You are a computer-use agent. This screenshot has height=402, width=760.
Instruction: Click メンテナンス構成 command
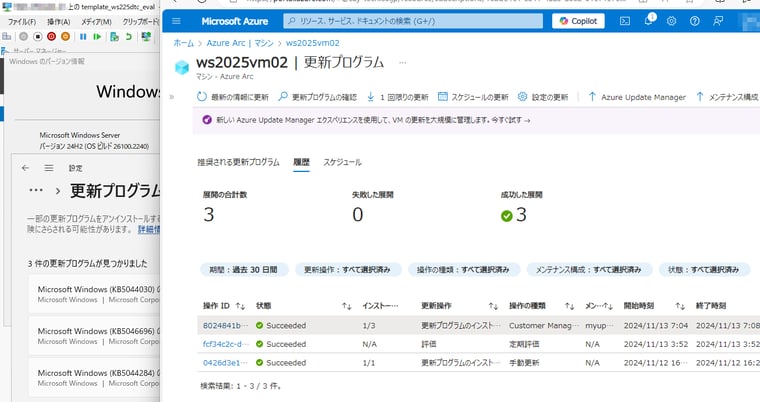pyautogui.click(x=727, y=97)
